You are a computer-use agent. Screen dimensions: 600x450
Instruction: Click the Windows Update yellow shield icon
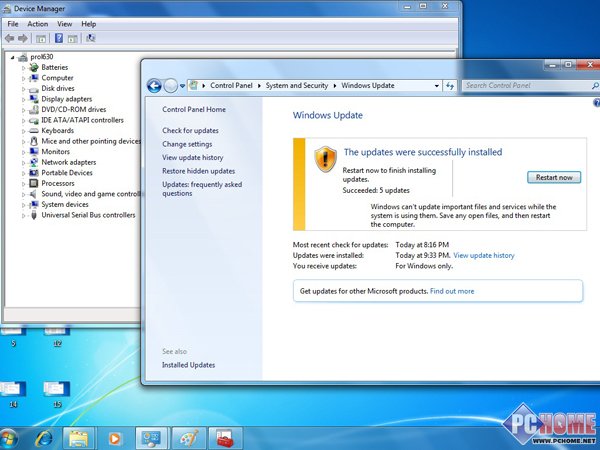(325, 159)
